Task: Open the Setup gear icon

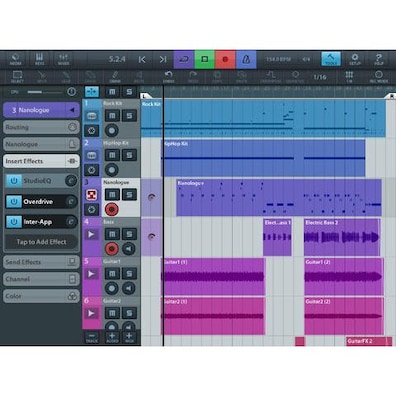Action: point(355,59)
